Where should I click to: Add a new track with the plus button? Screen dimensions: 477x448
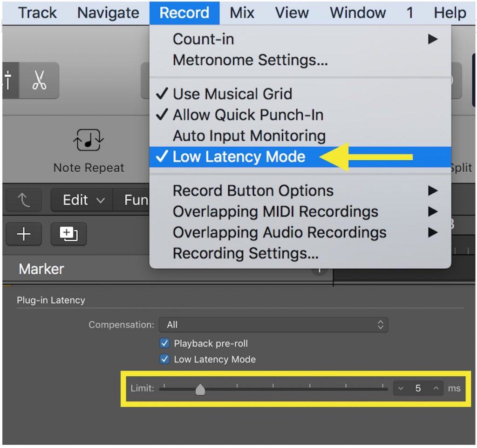coord(24,234)
